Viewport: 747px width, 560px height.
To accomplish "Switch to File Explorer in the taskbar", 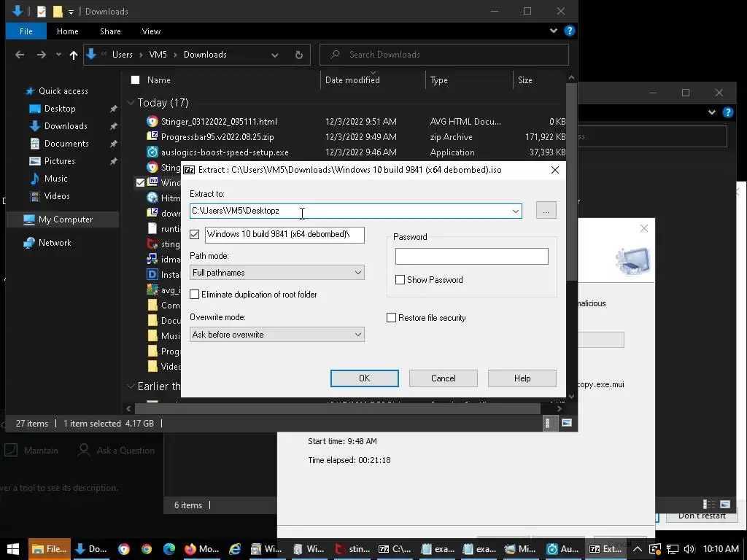I will [50, 549].
